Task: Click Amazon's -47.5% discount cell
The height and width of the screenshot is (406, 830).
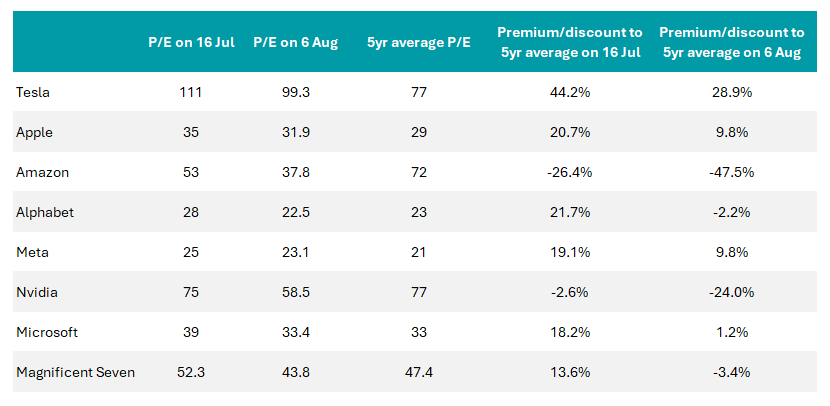Action: pyautogui.click(x=731, y=171)
